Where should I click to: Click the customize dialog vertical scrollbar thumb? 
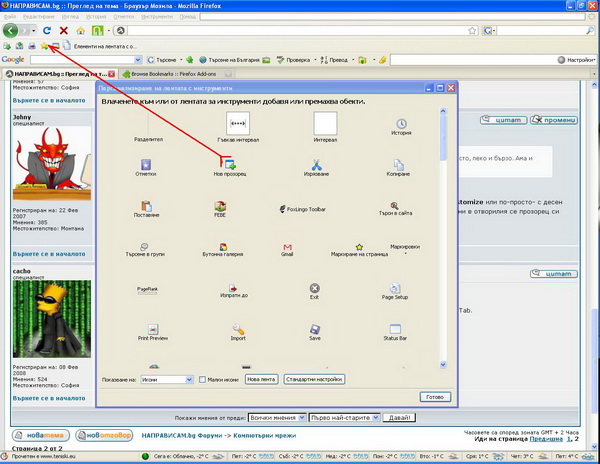pyautogui.click(x=443, y=138)
